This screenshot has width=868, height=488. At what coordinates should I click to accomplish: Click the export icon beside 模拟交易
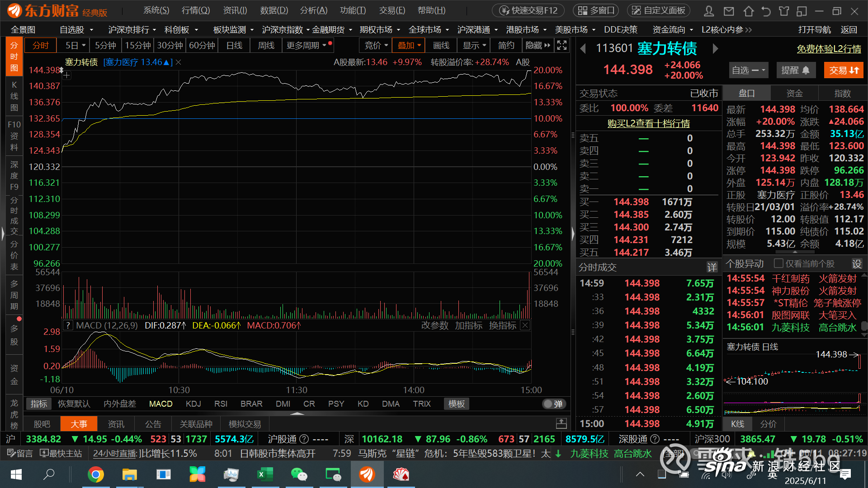tap(561, 424)
